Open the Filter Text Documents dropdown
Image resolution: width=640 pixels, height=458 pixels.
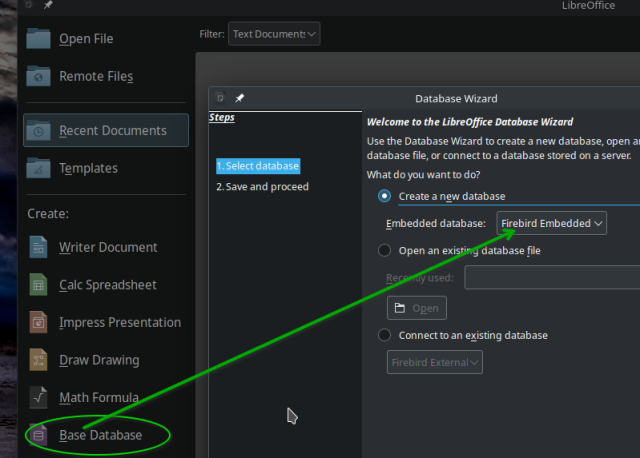click(x=274, y=34)
